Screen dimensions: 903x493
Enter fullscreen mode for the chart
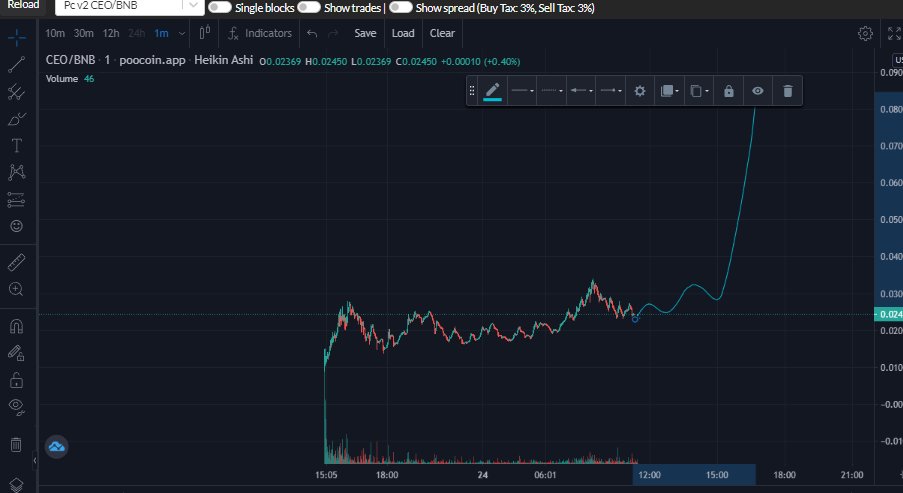point(894,33)
